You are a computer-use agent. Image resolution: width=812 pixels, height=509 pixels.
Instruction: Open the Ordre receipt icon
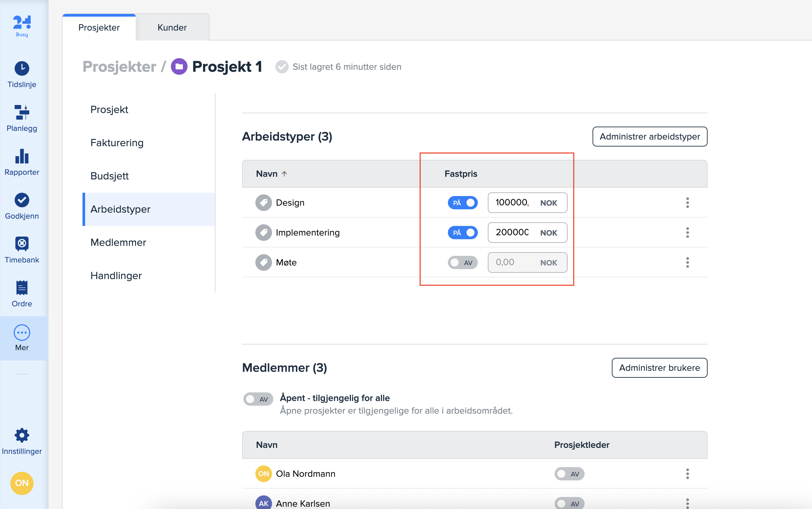[22, 288]
